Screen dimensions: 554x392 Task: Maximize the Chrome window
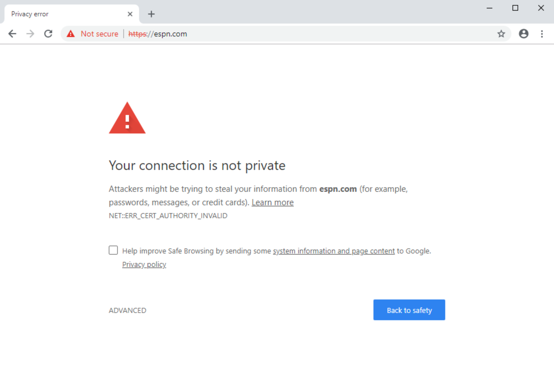click(x=515, y=8)
